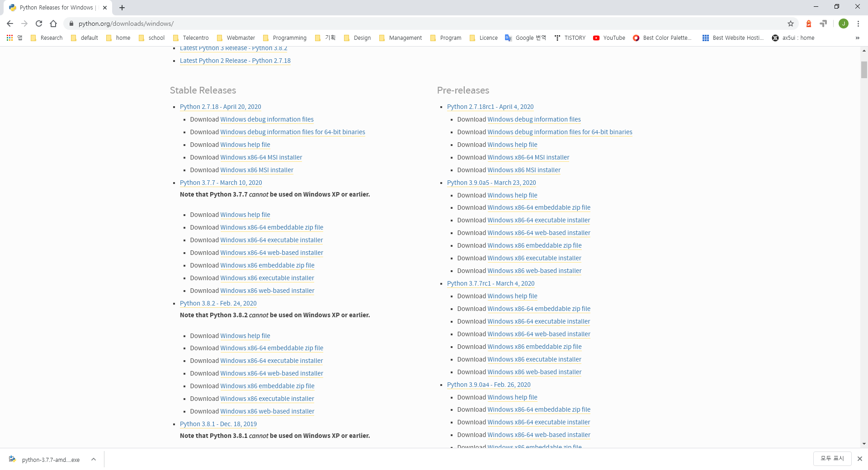
Task: Open the TISTORY bookmark
Action: [570, 38]
